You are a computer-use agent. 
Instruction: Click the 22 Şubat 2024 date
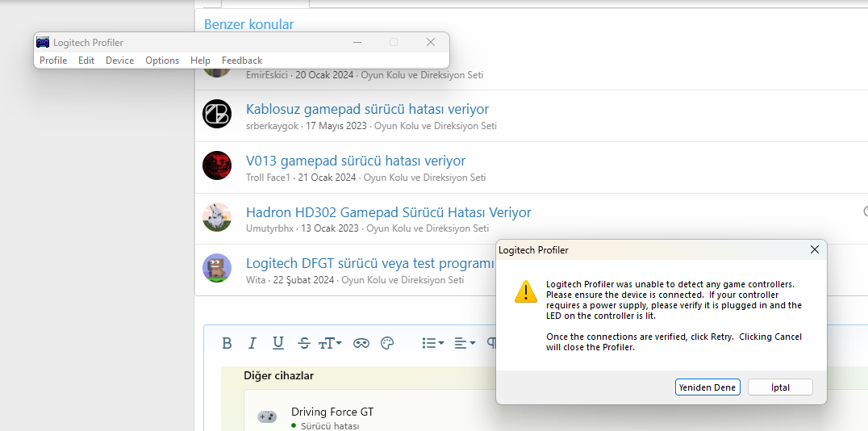304,280
